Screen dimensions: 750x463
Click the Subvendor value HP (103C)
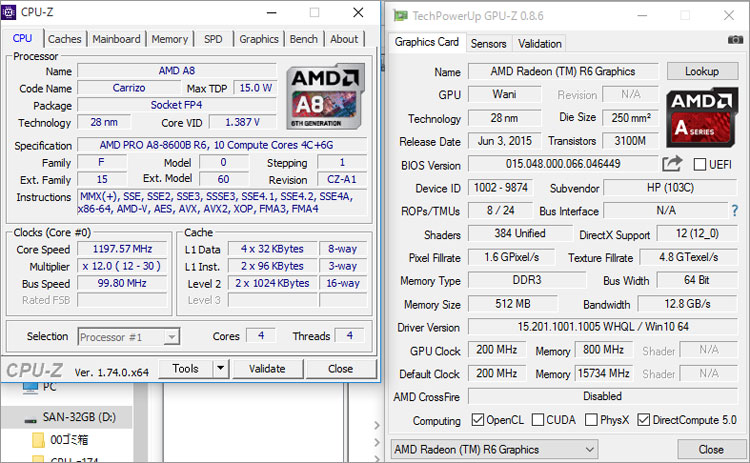(670, 187)
